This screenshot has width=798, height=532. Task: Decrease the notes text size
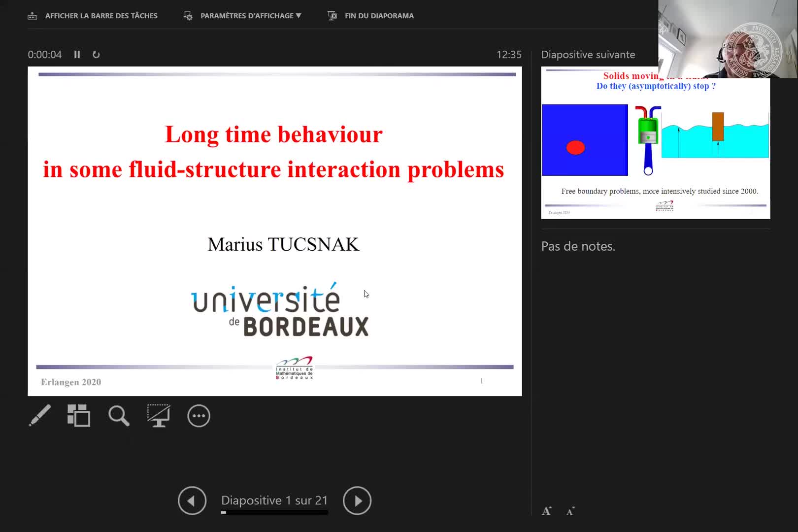[x=569, y=511]
